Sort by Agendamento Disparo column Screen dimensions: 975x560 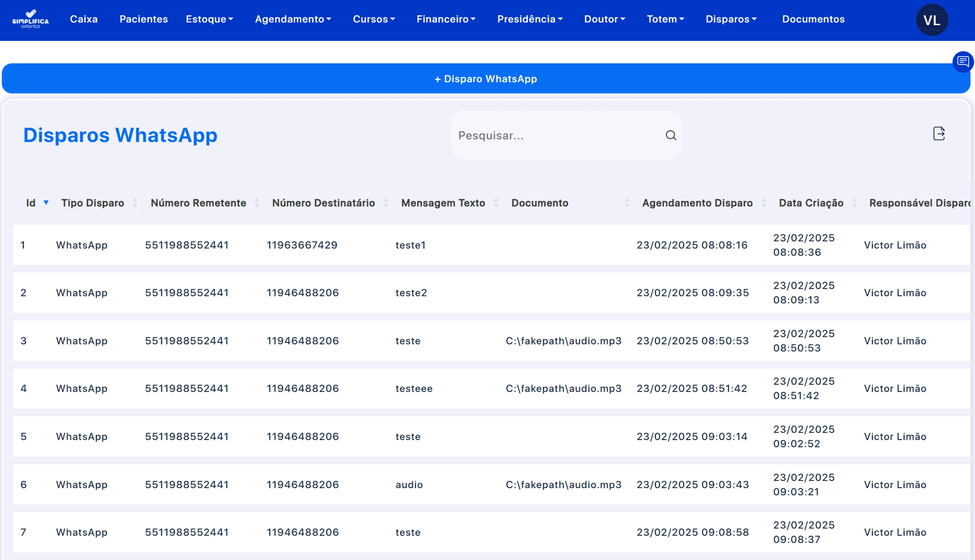click(x=764, y=203)
